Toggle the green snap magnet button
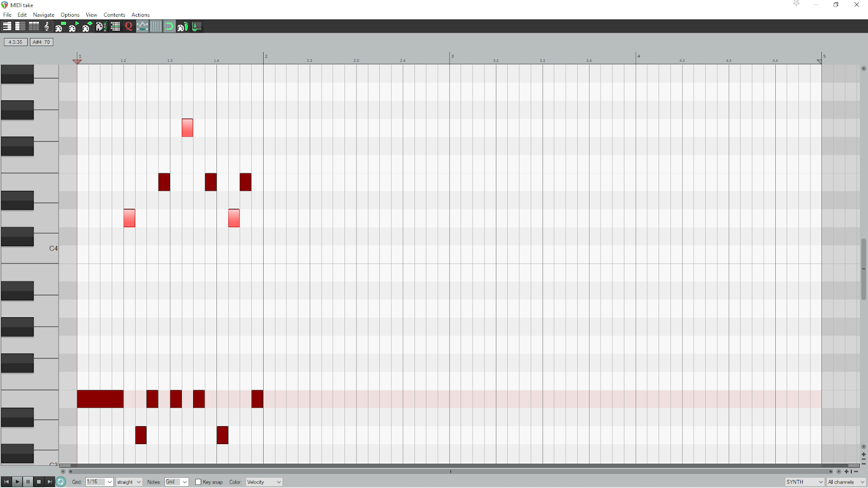This screenshot has height=488, width=868. pos(169,26)
